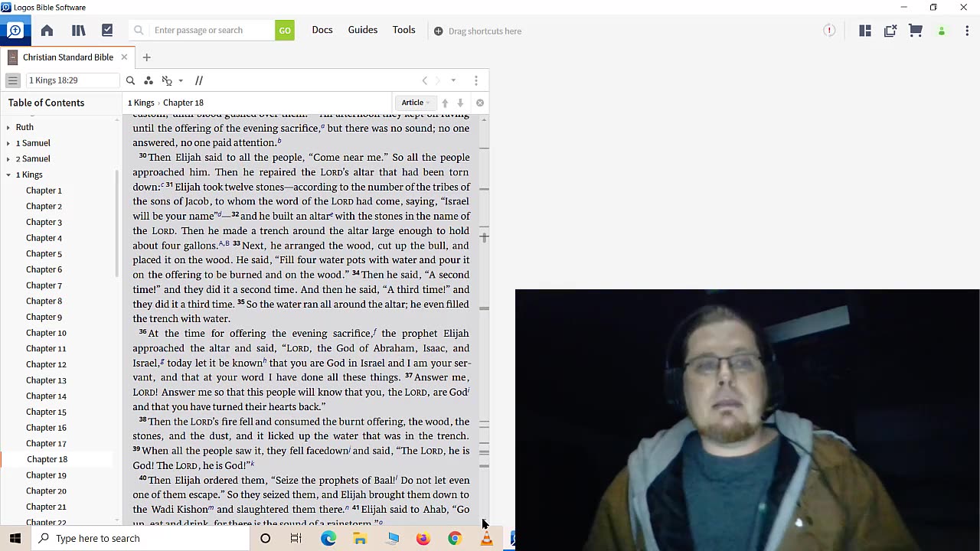Open the green user account icon
This screenshot has width=980, height=551.
(x=942, y=31)
